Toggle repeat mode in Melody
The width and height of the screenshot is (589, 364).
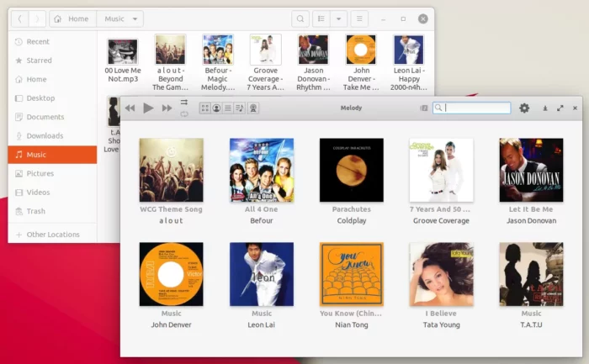pos(184,114)
